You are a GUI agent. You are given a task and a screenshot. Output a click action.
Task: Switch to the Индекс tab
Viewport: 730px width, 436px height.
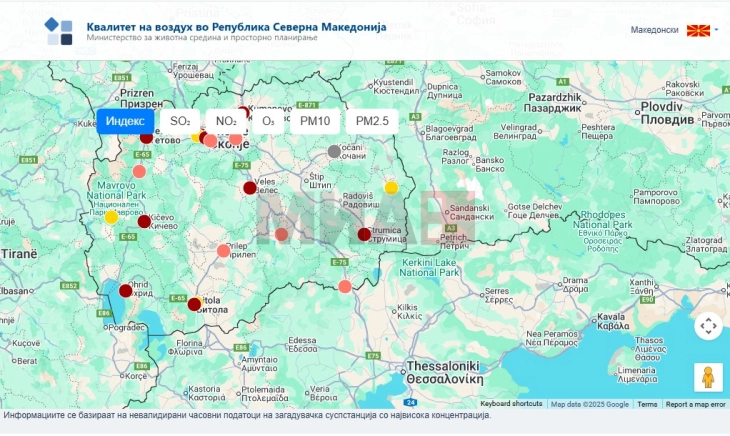[125, 121]
